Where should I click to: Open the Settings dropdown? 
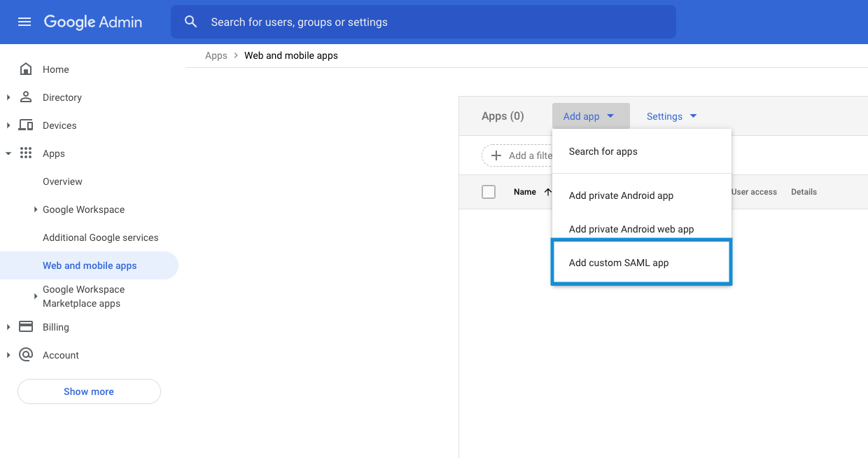point(671,116)
